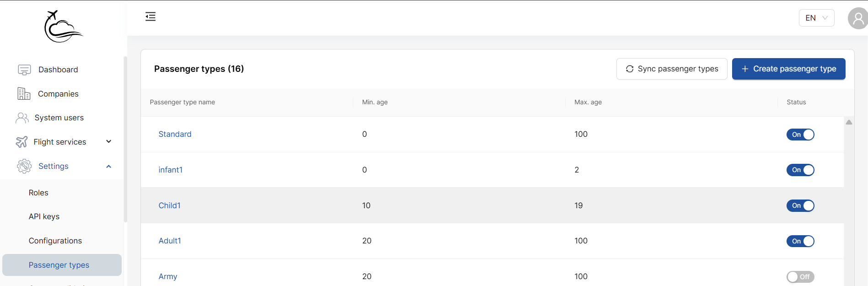The height and width of the screenshot is (286, 868).
Task: Click the airplane cloud logo
Action: point(63,27)
